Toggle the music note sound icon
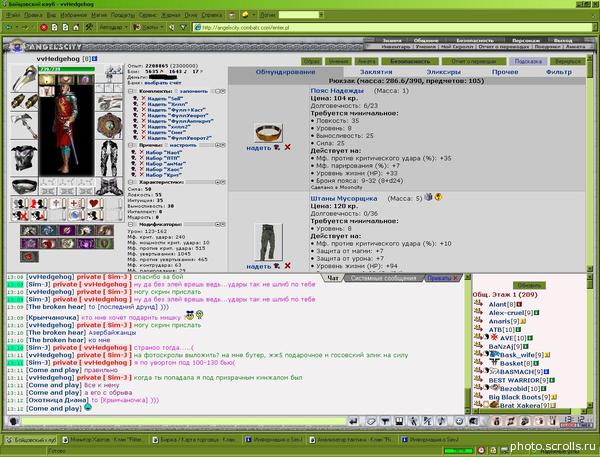600x457 pixels. coord(441,421)
